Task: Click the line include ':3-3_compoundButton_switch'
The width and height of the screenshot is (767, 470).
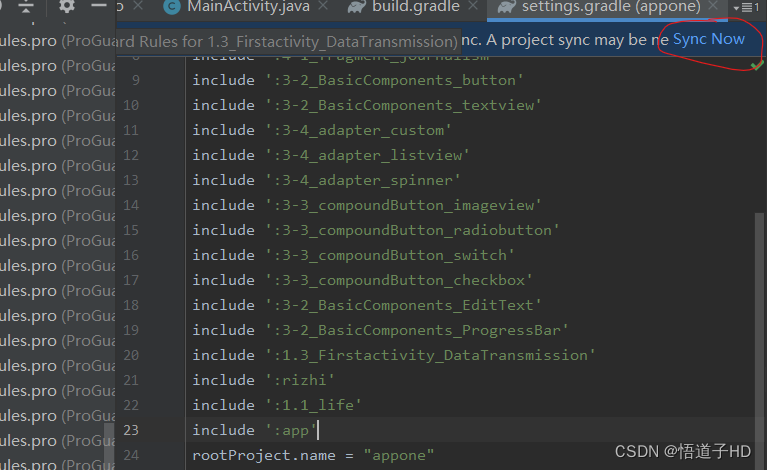Action: pos(353,255)
